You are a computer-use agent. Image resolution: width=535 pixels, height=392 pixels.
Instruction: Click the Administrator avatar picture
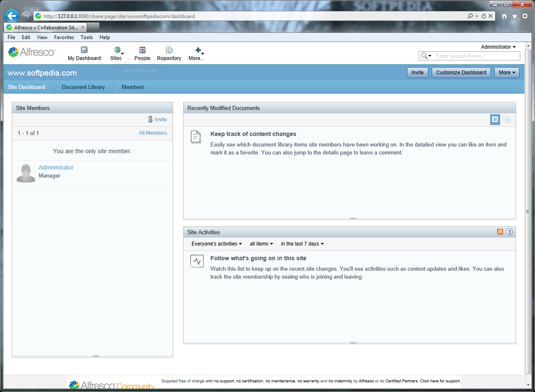26,173
